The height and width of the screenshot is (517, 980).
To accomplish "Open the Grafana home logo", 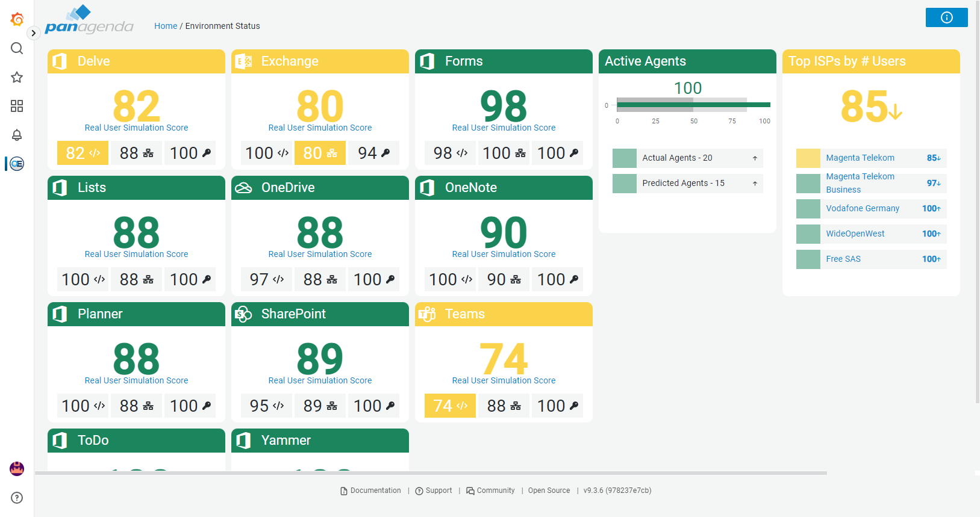I will pos(17,19).
